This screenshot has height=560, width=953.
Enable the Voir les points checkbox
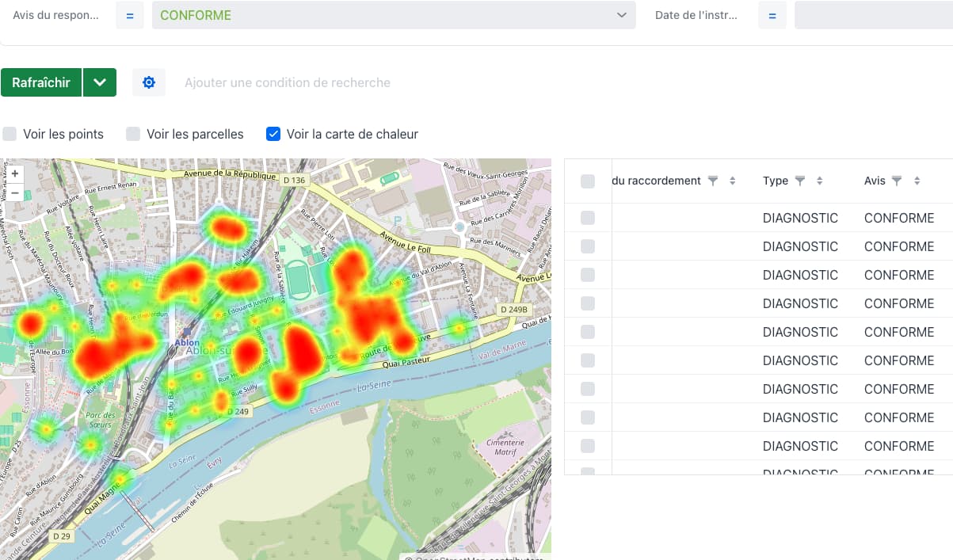coord(10,134)
